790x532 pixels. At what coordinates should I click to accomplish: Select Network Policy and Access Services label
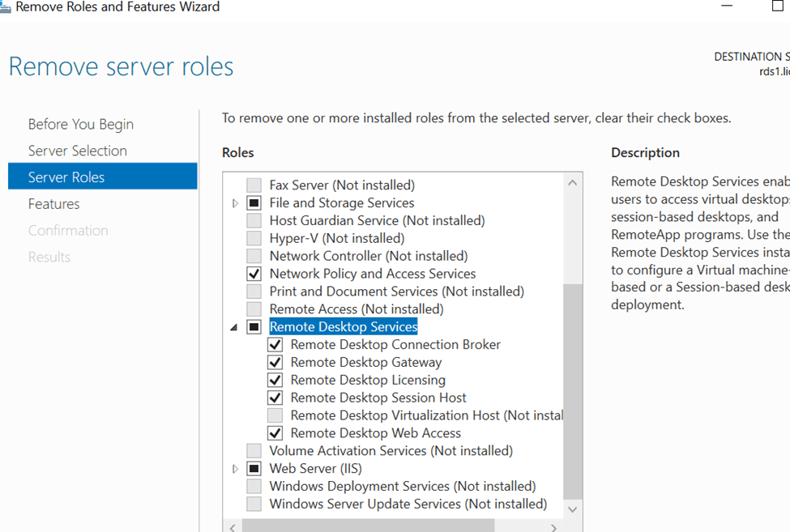pyautogui.click(x=373, y=274)
